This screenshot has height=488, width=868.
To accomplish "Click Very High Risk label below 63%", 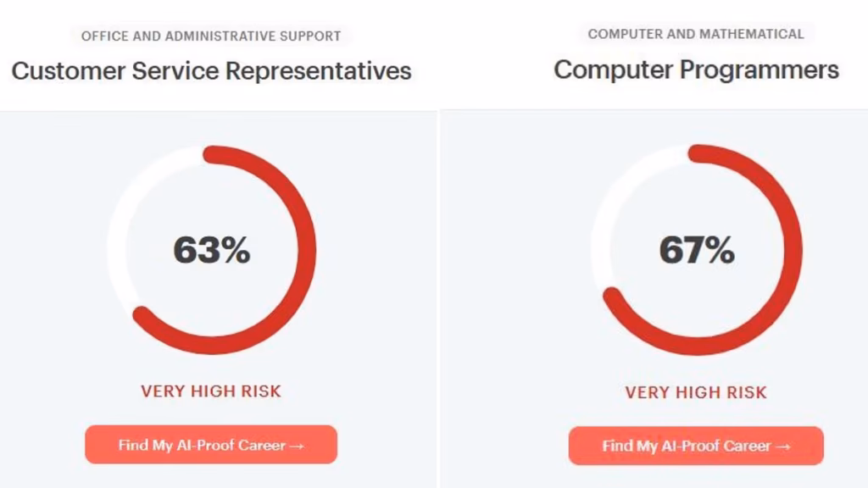I will [211, 391].
